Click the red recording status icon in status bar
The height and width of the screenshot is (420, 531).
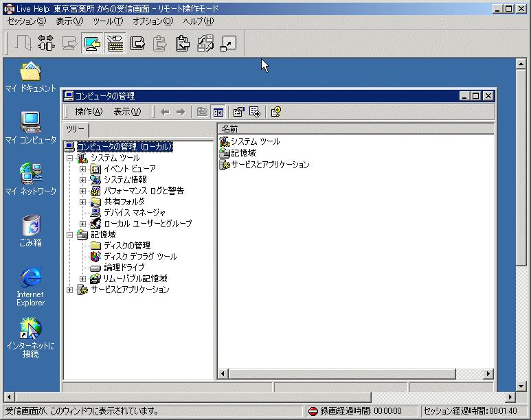point(313,411)
